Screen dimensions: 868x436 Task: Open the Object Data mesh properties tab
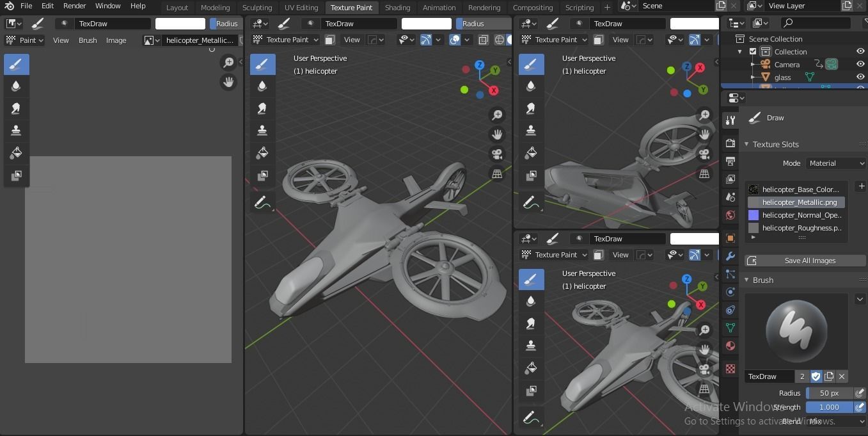(x=730, y=328)
